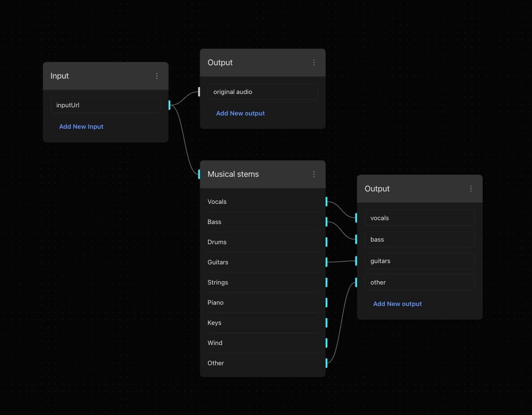Click the Wind output port connector

[x=326, y=343]
